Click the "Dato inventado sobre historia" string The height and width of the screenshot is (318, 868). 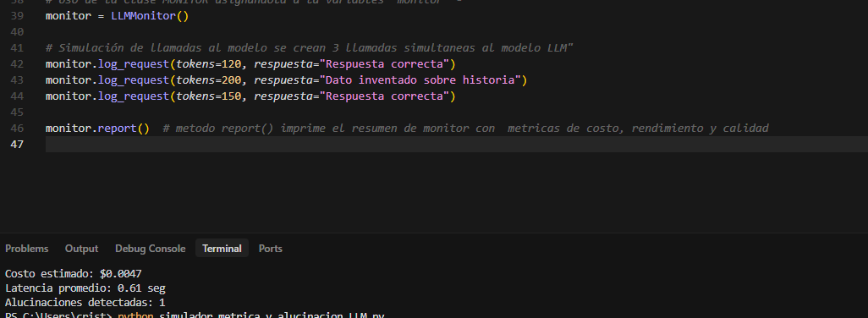423,79
